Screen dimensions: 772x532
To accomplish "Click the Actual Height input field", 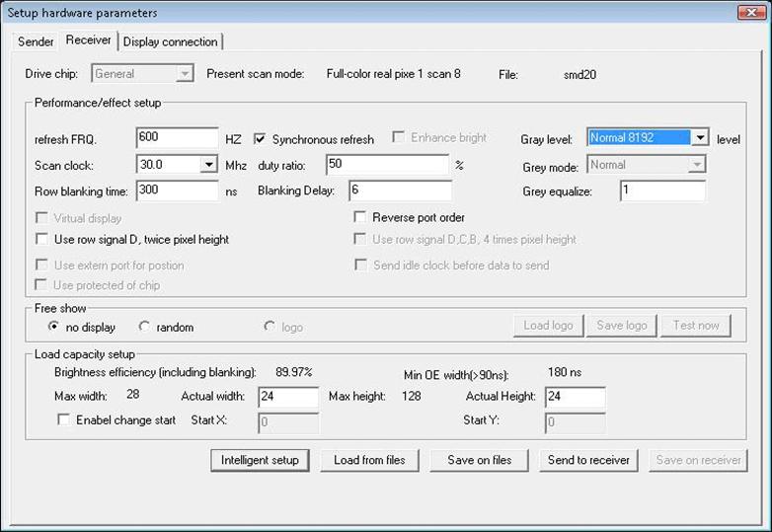I will click(576, 397).
